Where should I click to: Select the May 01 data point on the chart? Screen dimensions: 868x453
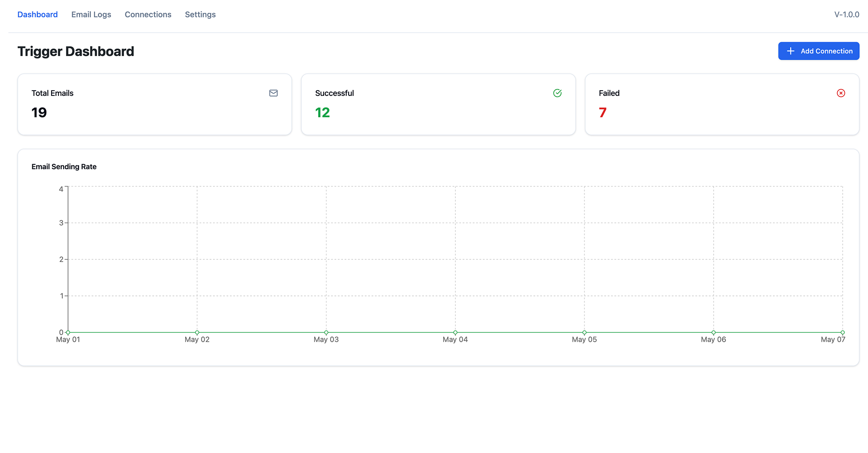pyautogui.click(x=68, y=333)
